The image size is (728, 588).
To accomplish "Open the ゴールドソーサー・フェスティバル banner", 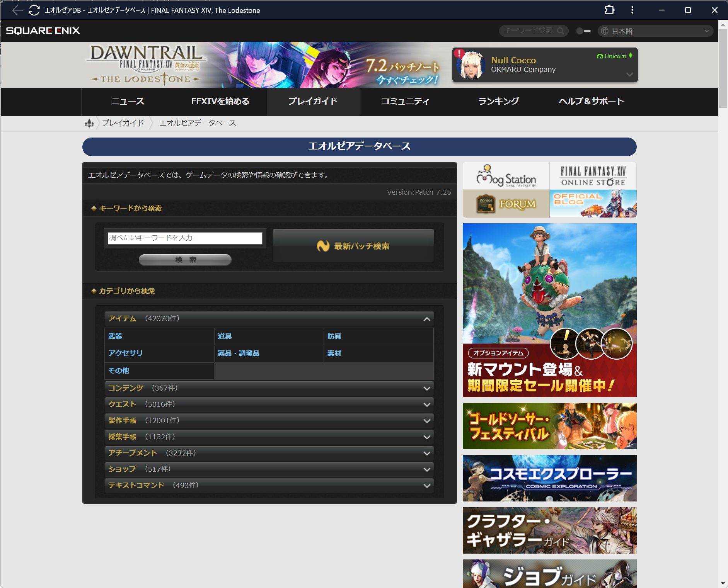I will tap(549, 426).
